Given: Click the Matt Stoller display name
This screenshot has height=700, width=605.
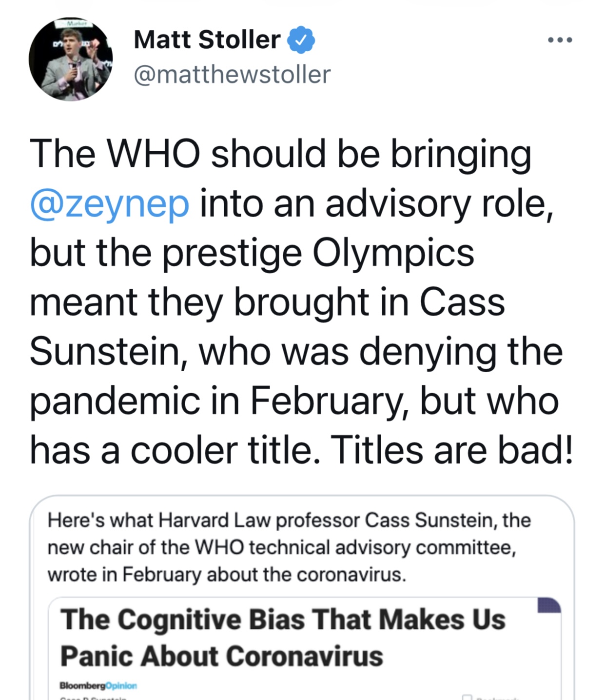Looking at the screenshot, I should point(207,40).
